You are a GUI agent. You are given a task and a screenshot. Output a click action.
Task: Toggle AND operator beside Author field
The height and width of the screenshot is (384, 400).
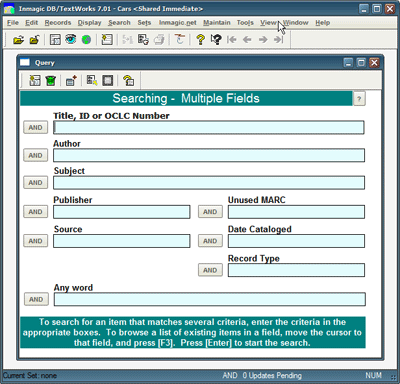tap(35, 155)
